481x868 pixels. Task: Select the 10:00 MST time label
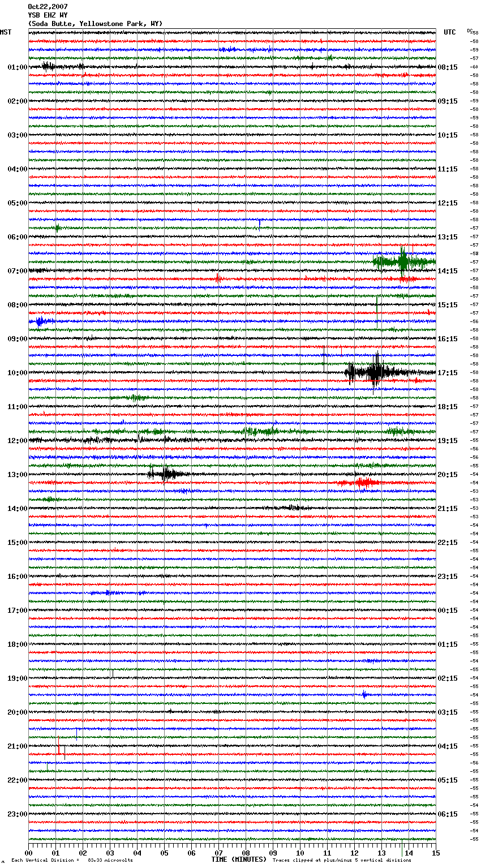(17, 373)
